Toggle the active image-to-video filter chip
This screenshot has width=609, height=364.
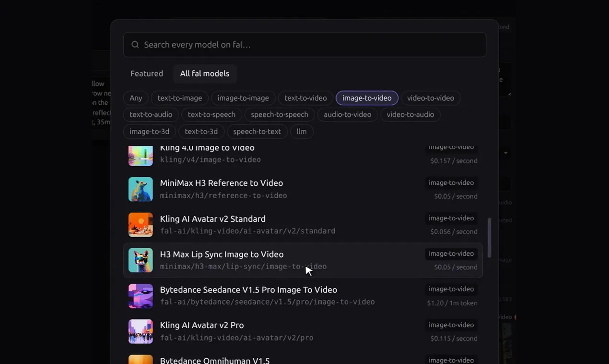click(367, 98)
